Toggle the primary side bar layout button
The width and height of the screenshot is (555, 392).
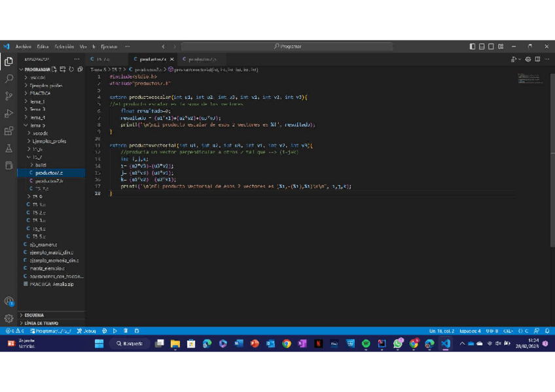[473, 46]
